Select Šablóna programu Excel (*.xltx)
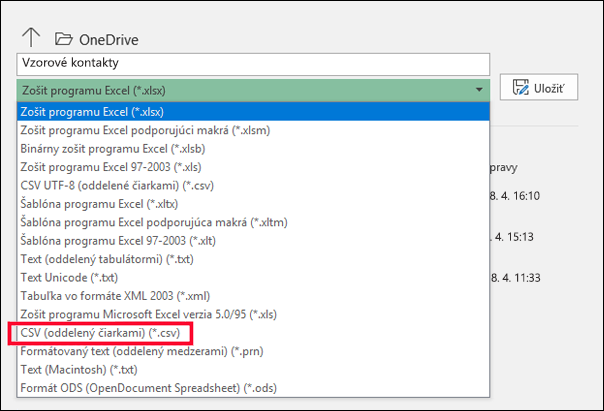604x411 pixels. pyautogui.click(x=253, y=204)
